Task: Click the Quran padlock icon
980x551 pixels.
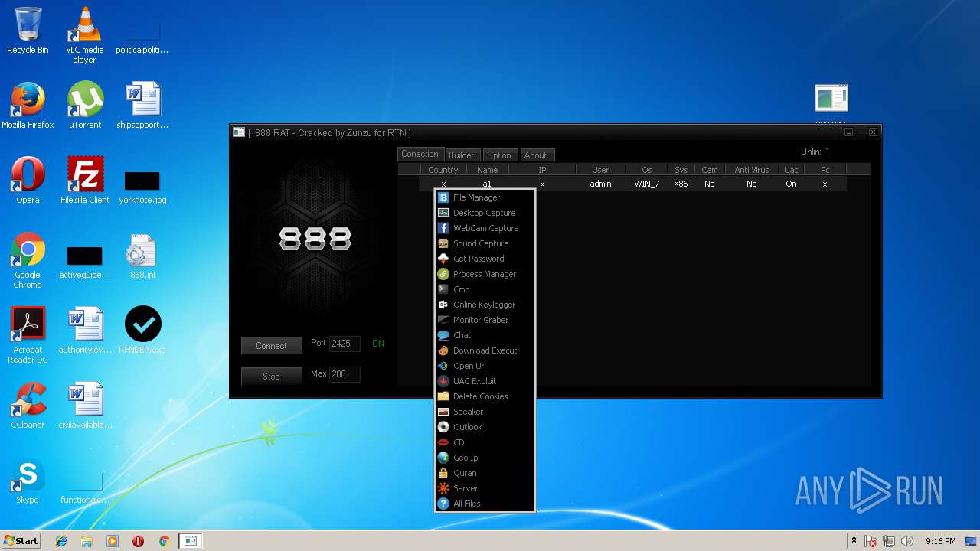Action: (x=443, y=473)
